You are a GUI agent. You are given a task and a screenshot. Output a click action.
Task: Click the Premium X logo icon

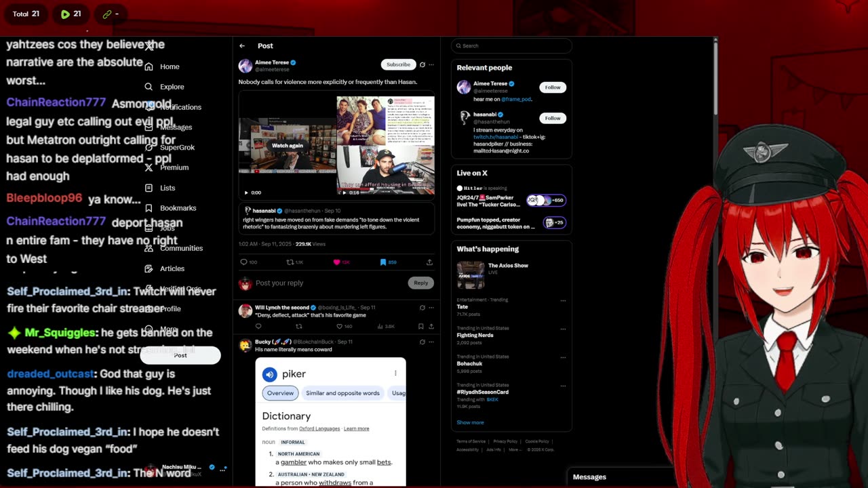pyautogui.click(x=149, y=167)
